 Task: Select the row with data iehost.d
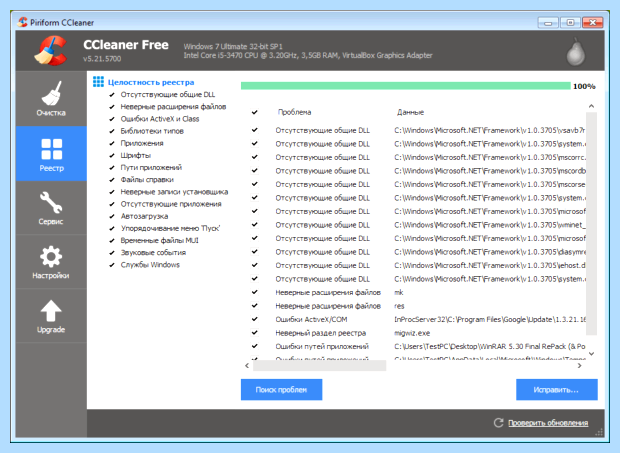tap(418, 265)
